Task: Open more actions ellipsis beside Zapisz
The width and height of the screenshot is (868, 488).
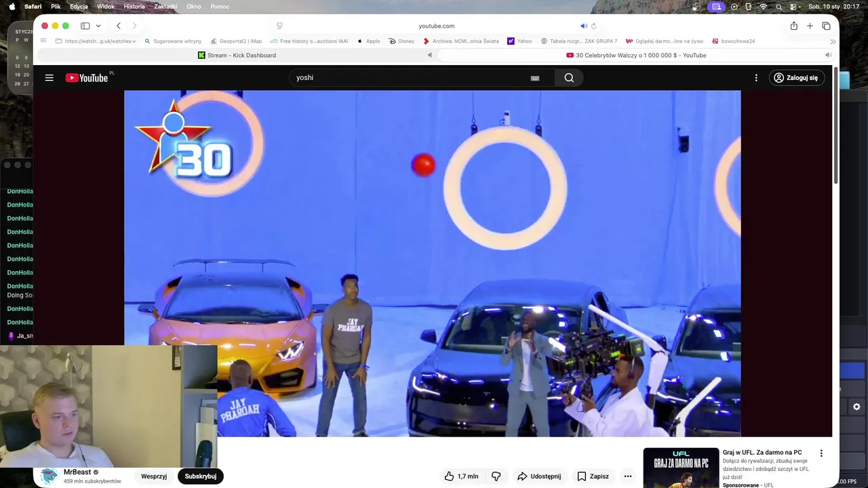Action: coord(628,476)
